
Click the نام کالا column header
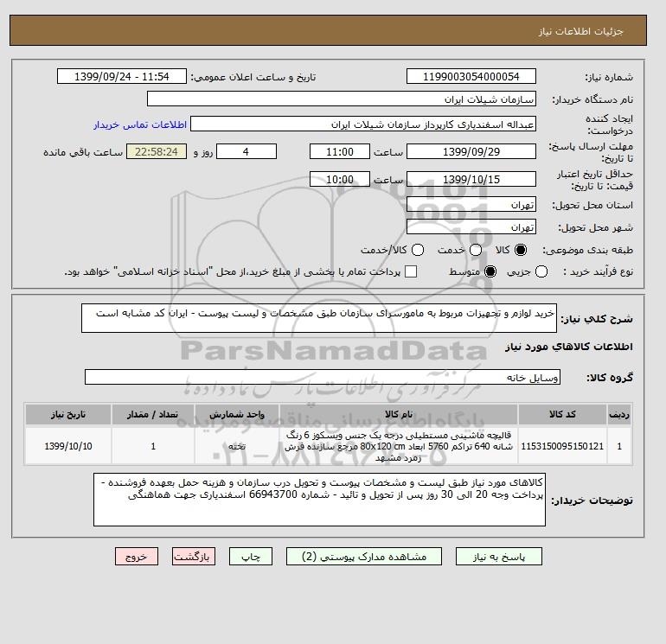coord(399,414)
